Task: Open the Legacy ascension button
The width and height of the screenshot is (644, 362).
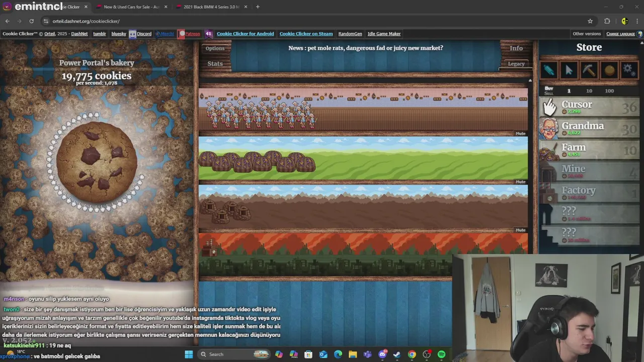Action: pyautogui.click(x=516, y=64)
